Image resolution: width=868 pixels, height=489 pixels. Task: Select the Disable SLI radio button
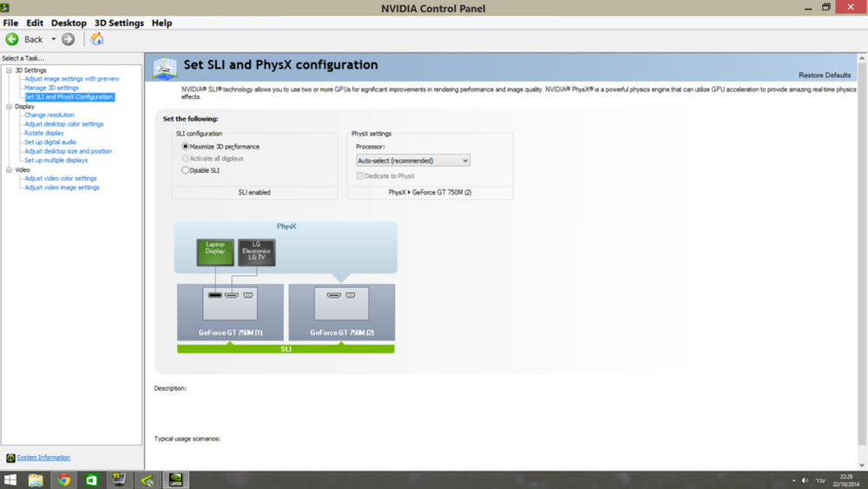click(186, 170)
